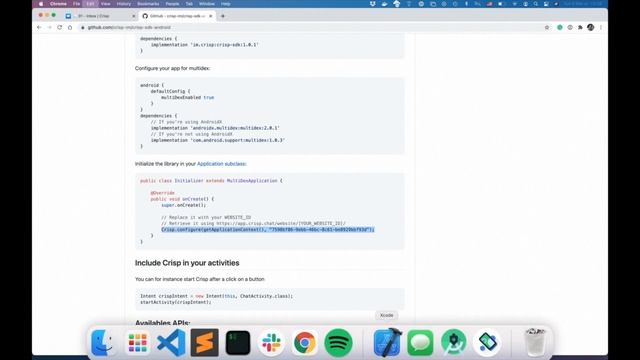Click the Chrome icon in the dock
The width and height of the screenshot is (640, 360).
[x=304, y=342]
